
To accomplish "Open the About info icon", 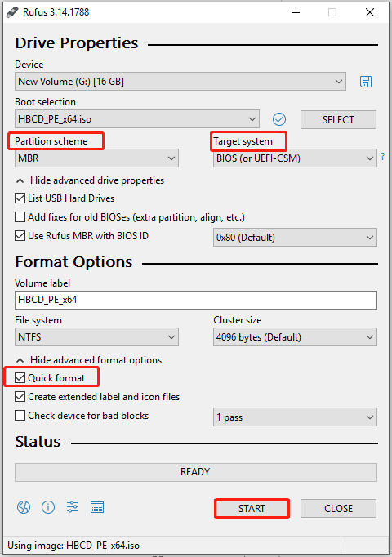I will point(48,507).
